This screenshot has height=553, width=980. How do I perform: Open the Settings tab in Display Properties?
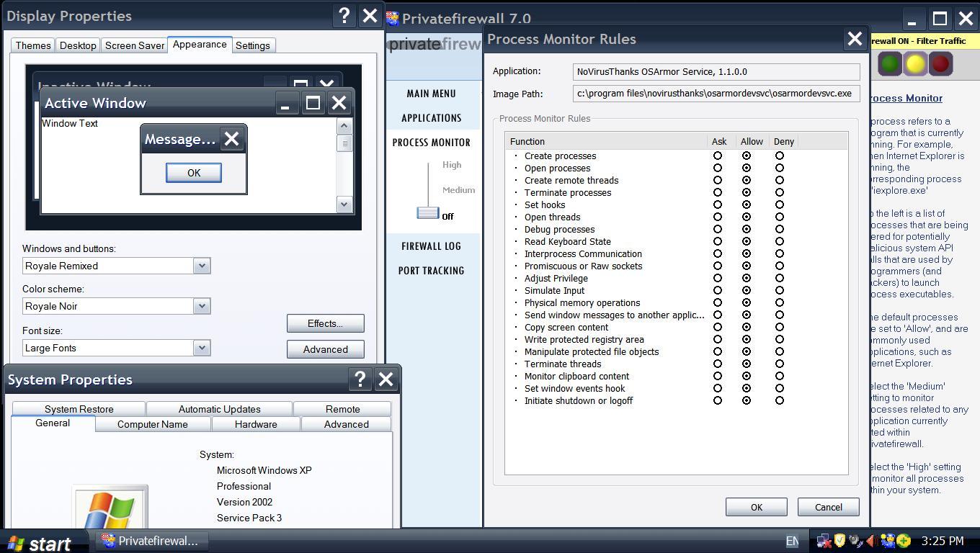click(253, 45)
